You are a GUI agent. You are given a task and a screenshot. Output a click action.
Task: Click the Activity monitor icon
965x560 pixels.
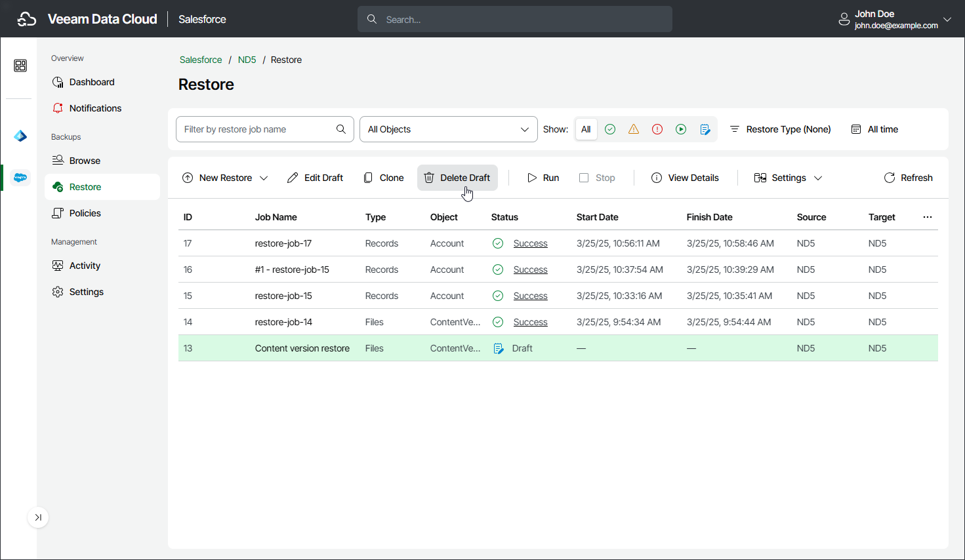coord(58,266)
